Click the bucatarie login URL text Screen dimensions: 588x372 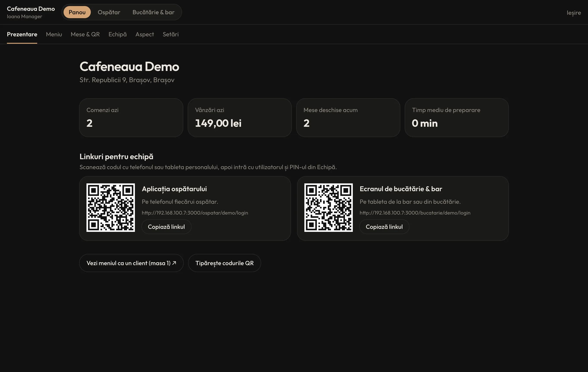coord(415,213)
